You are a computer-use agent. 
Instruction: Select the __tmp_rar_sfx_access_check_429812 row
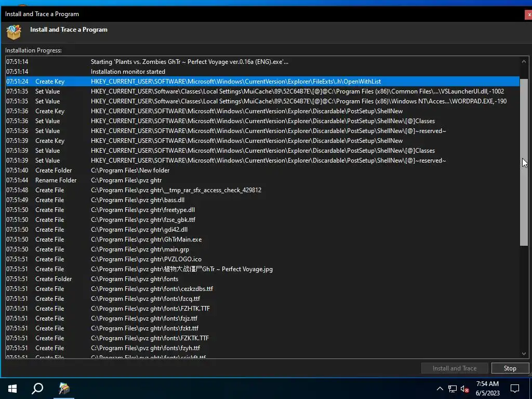tap(262, 190)
